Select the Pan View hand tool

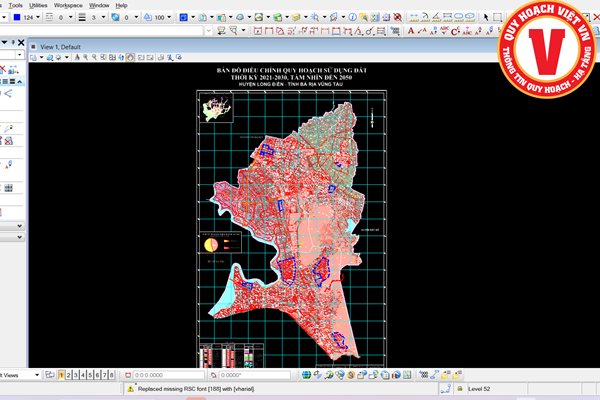(x=131, y=58)
